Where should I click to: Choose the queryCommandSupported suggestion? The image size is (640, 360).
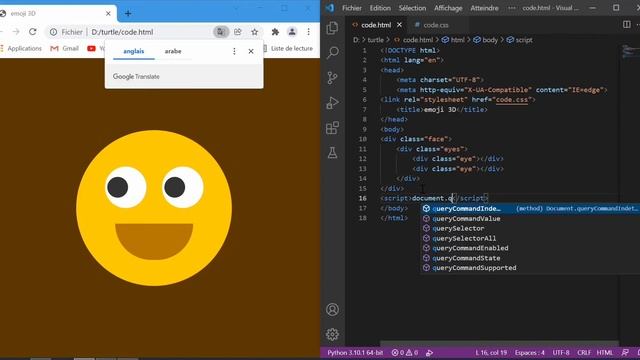[531, 268]
